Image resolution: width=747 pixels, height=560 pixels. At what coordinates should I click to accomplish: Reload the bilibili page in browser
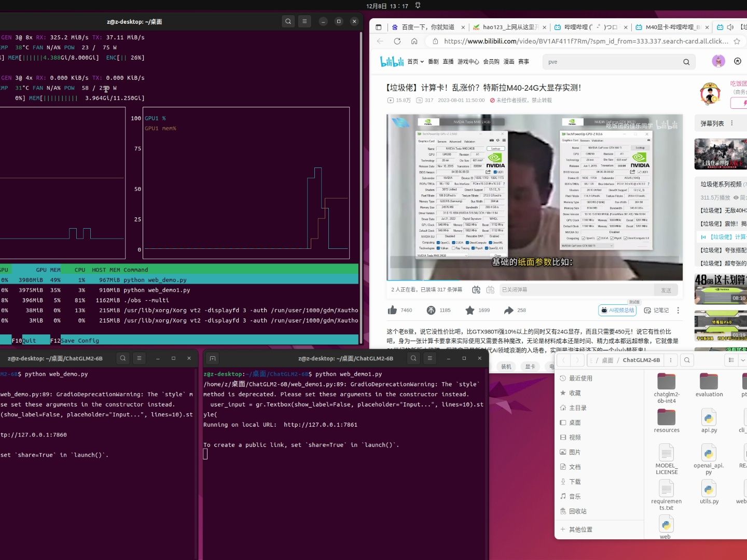[x=397, y=41]
